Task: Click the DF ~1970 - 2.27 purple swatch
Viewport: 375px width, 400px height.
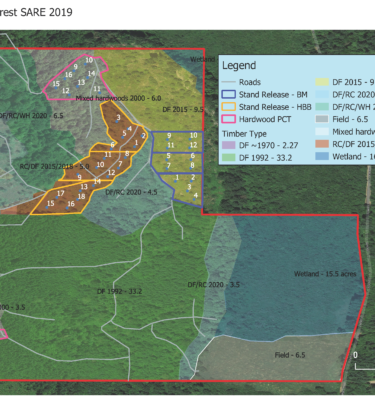Action: pos(229,145)
